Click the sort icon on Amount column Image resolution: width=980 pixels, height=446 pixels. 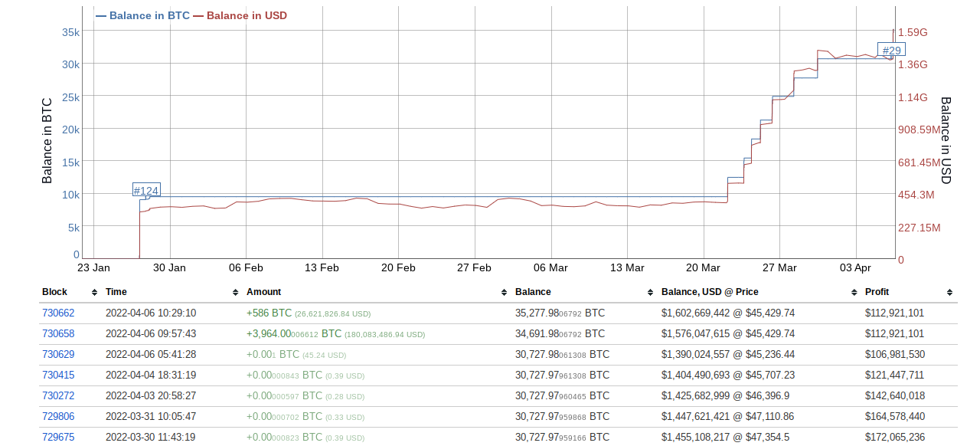504,292
